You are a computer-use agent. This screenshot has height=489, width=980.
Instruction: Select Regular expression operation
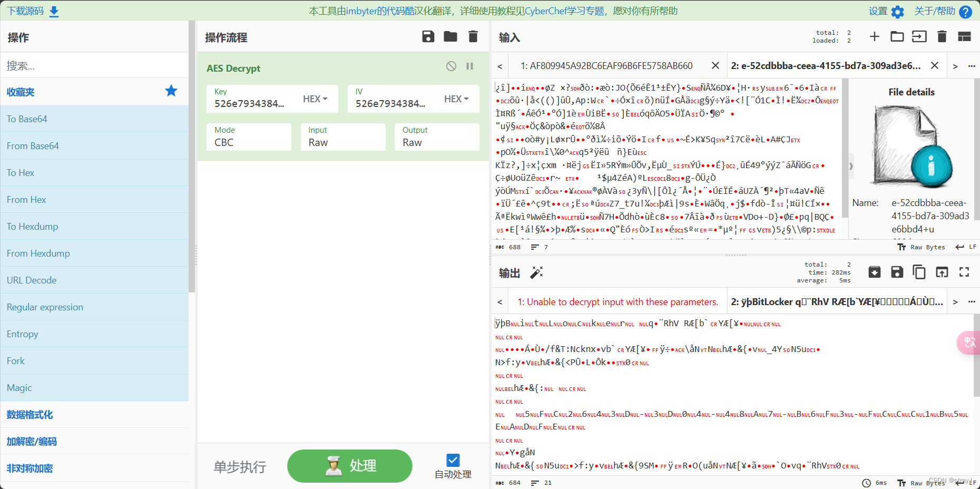point(94,307)
